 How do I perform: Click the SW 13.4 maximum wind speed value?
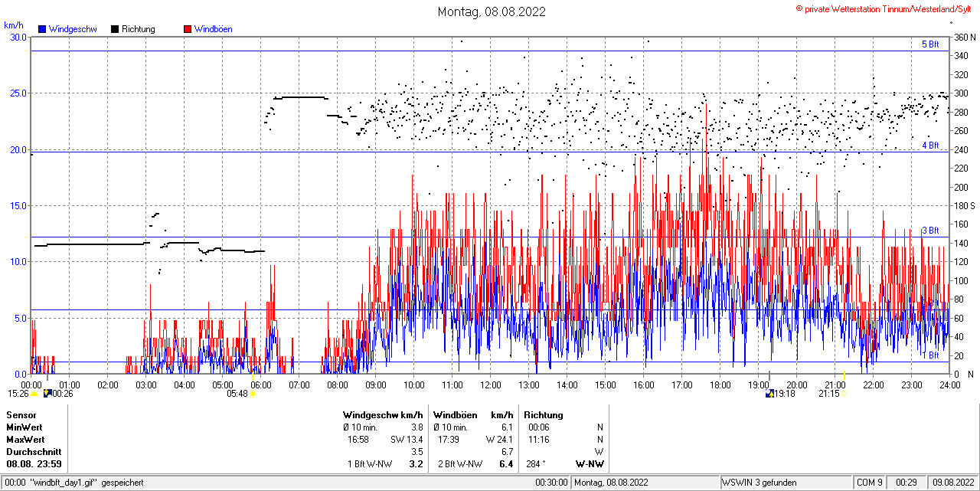pyautogui.click(x=407, y=440)
